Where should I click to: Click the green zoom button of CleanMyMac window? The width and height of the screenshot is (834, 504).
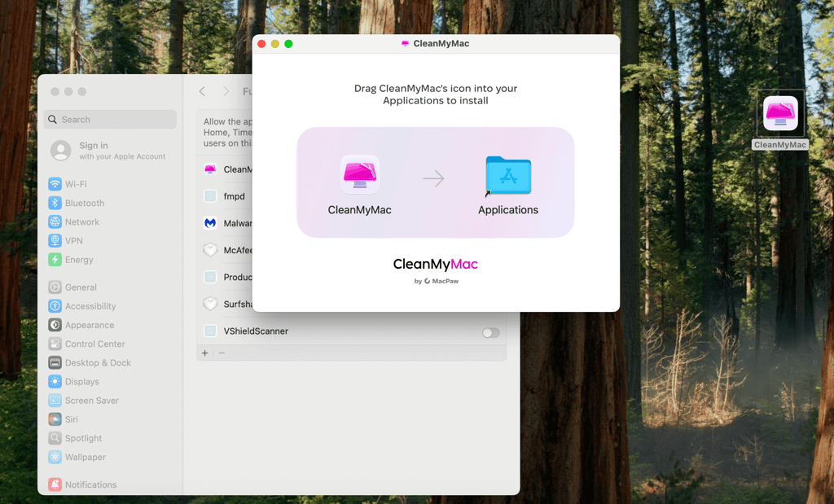pyautogui.click(x=288, y=44)
